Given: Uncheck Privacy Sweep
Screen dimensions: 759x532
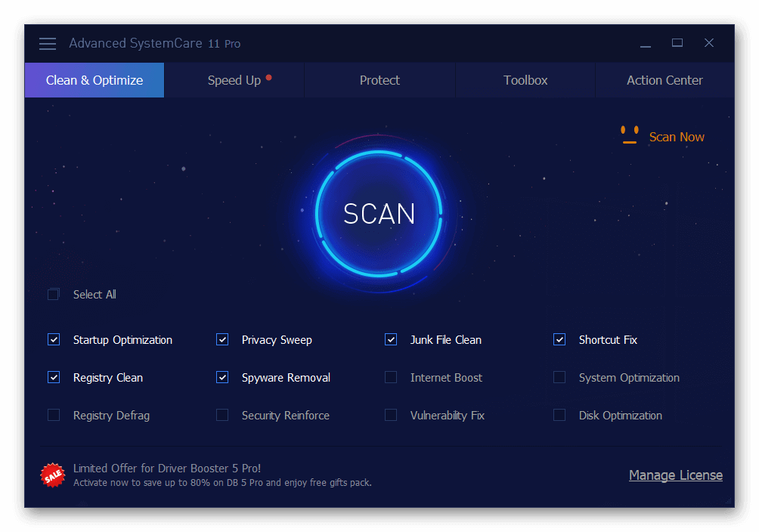Looking at the screenshot, I should click(222, 339).
